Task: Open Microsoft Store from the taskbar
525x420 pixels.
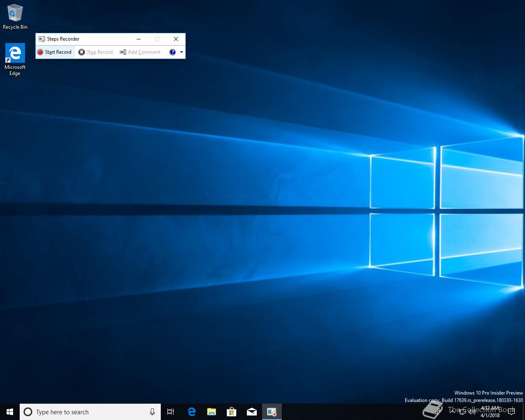Action: [x=231, y=412]
